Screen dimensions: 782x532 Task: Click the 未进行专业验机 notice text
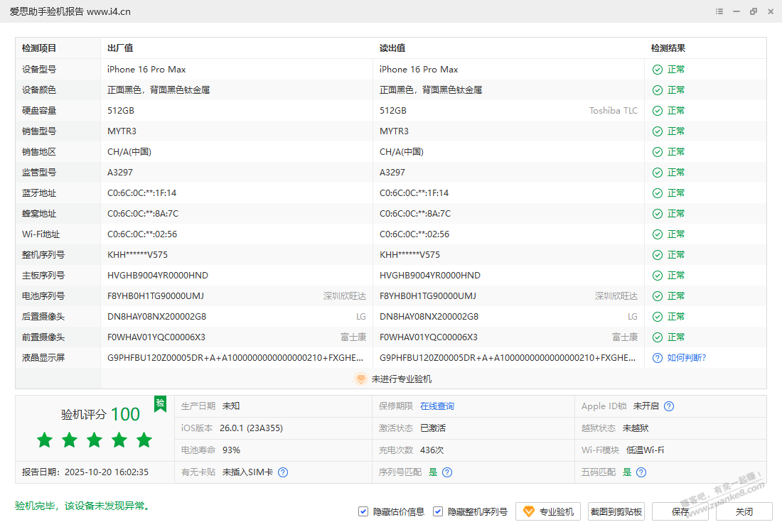click(401, 379)
